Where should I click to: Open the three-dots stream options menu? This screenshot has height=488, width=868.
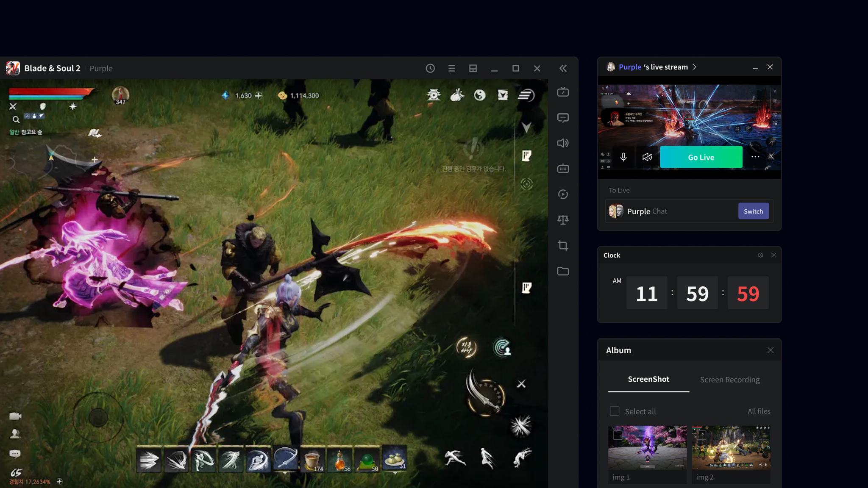[x=755, y=157]
